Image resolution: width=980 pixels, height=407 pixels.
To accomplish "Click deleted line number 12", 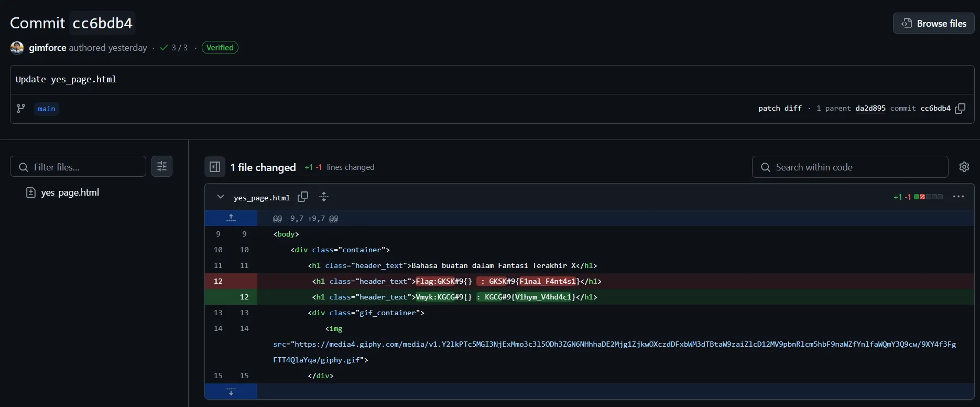I will (x=218, y=281).
